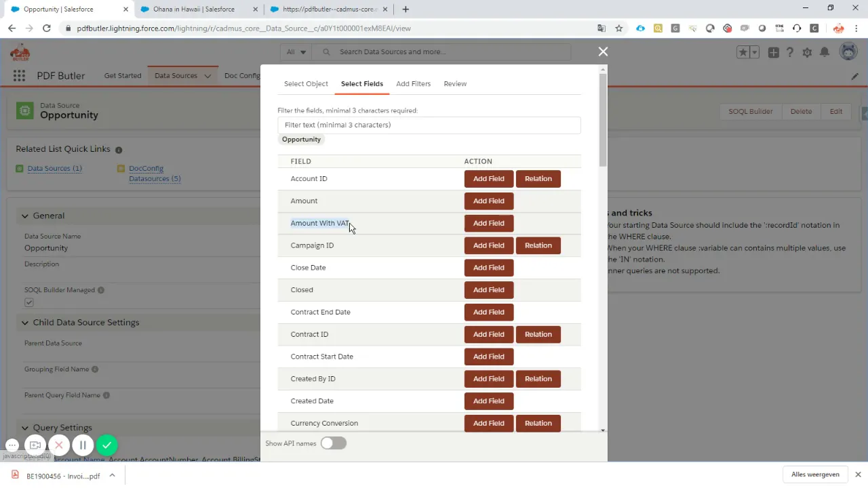
Task: Open the Chrome menu three dots
Action: (x=857, y=28)
